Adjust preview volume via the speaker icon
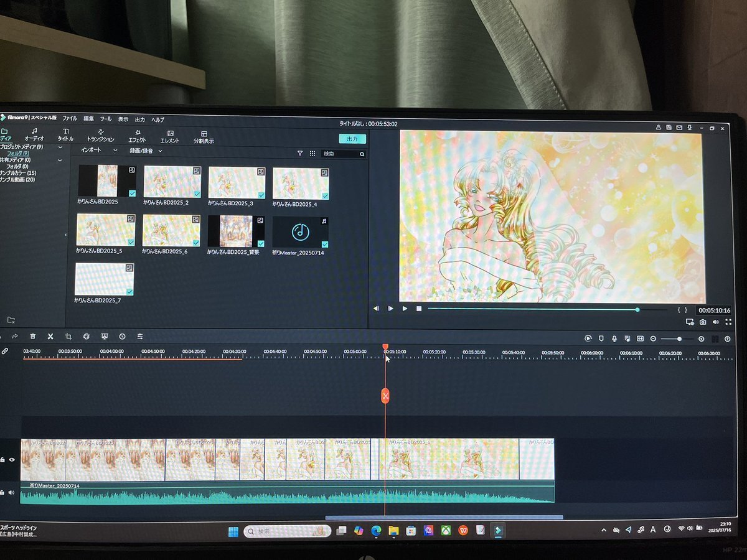 click(x=715, y=322)
